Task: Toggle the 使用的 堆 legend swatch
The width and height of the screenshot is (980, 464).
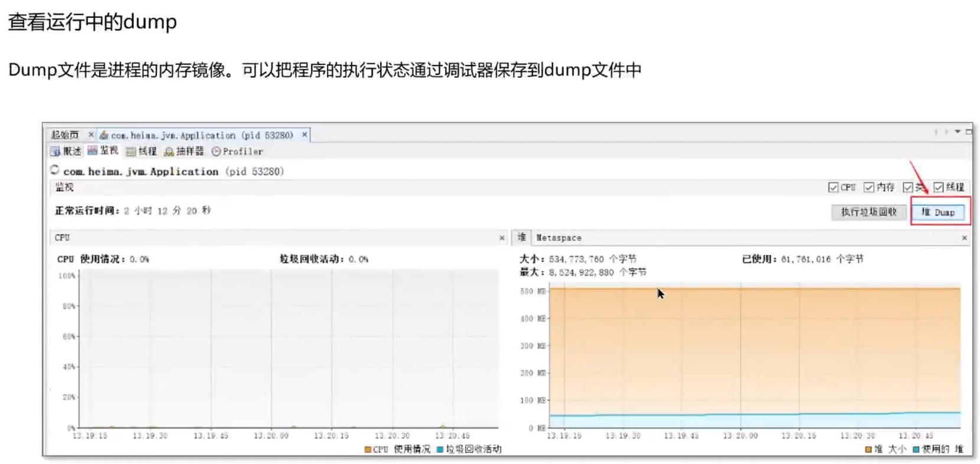Action: [x=916, y=450]
